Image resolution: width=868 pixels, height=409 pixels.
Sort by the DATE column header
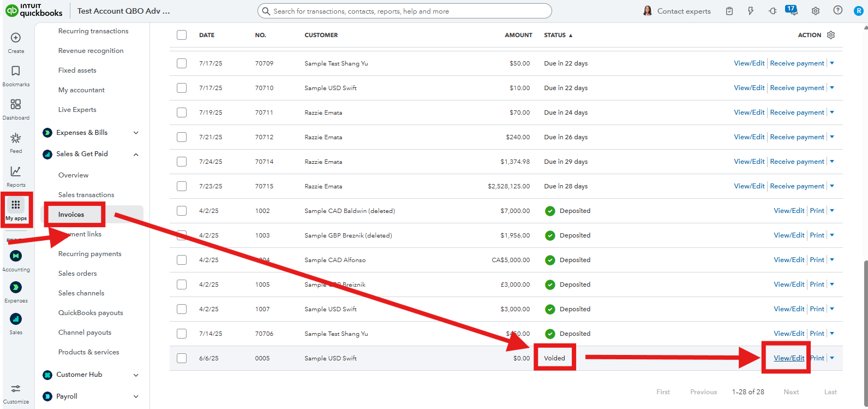pyautogui.click(x=207, y=35)
